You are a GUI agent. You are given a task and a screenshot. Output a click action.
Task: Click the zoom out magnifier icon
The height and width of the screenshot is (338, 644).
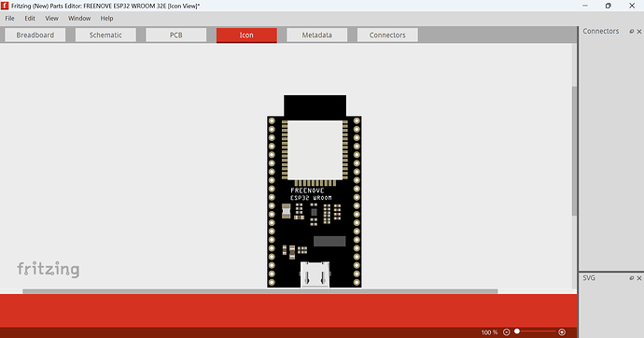coord(507,331)
